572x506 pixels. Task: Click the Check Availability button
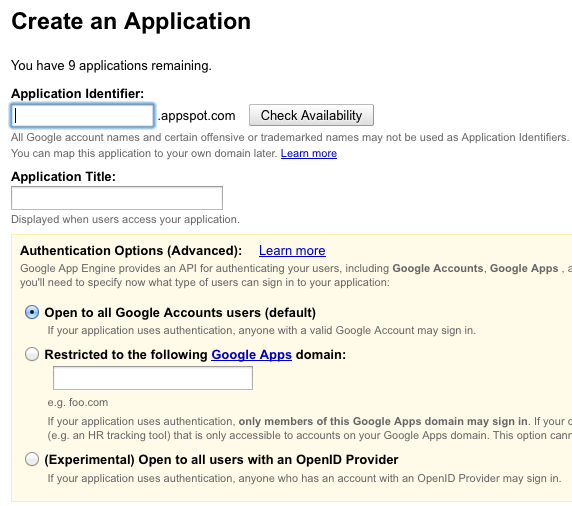pos(311,115)
